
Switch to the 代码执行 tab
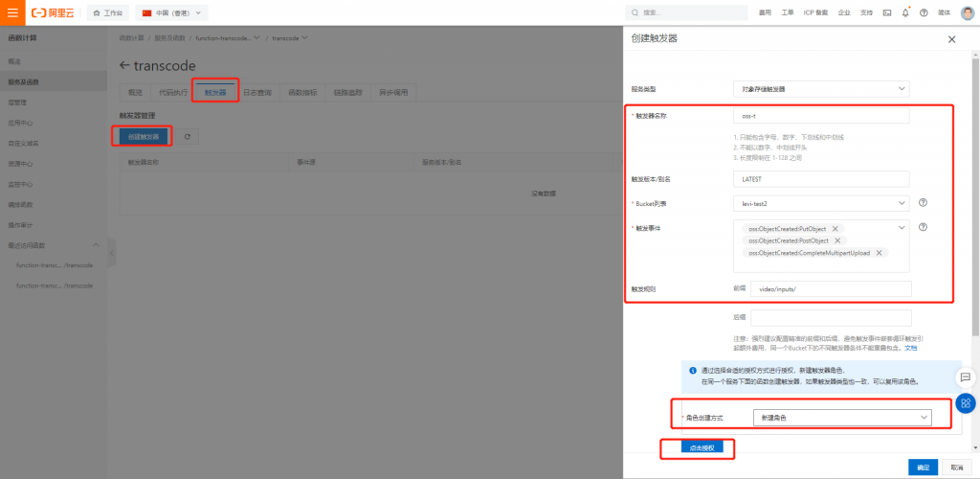tap(173, 93)
